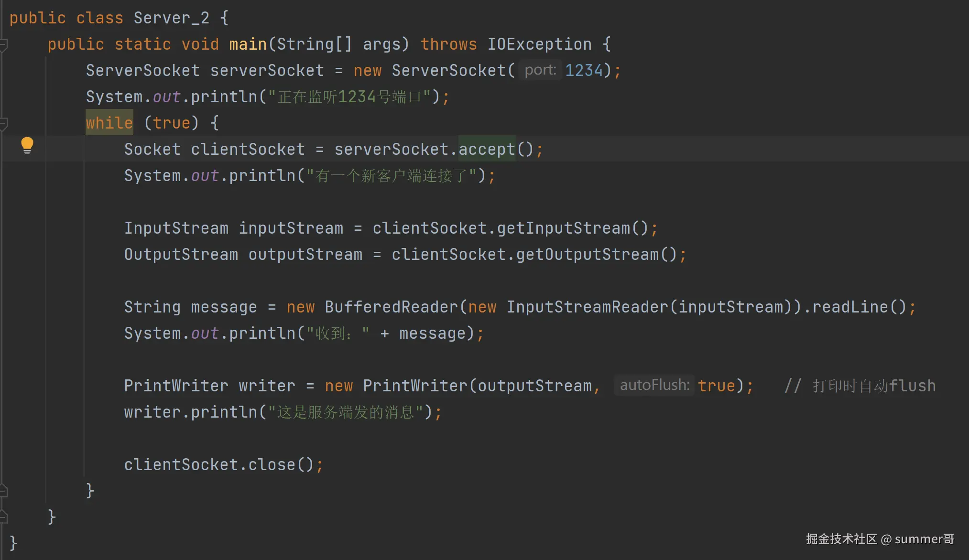
Task: Click the 打印时自动flush comment
Action: pos(874,386)
